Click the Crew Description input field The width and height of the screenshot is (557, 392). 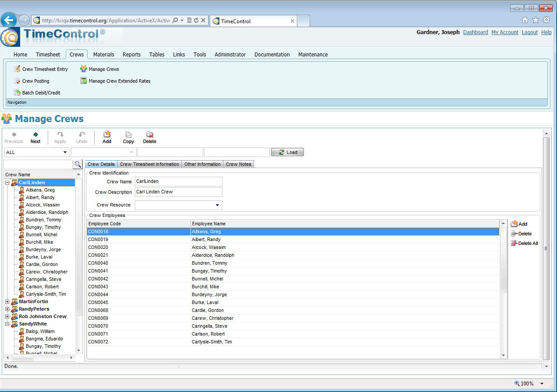(179, 192)
